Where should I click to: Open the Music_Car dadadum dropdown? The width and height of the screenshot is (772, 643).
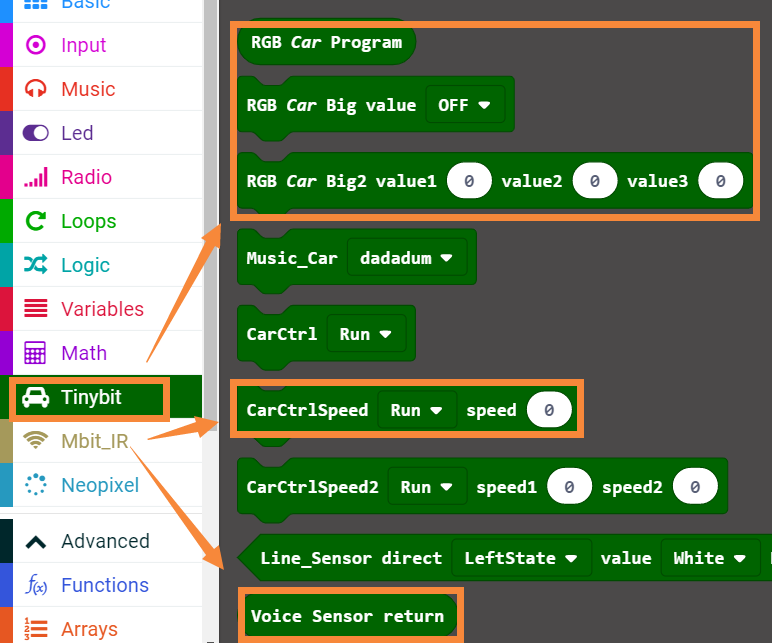pyautogui.click(x=405, y=258)
